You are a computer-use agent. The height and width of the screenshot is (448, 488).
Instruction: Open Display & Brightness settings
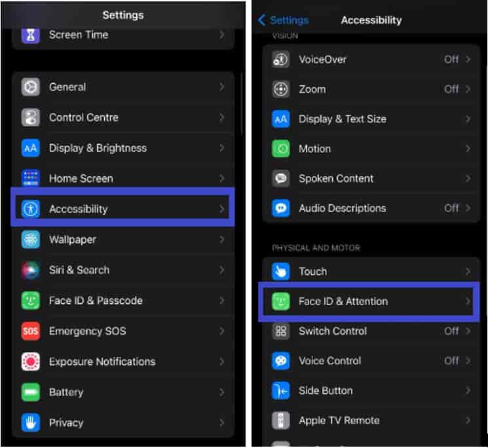pyautogui.click(x=123, y=148)
